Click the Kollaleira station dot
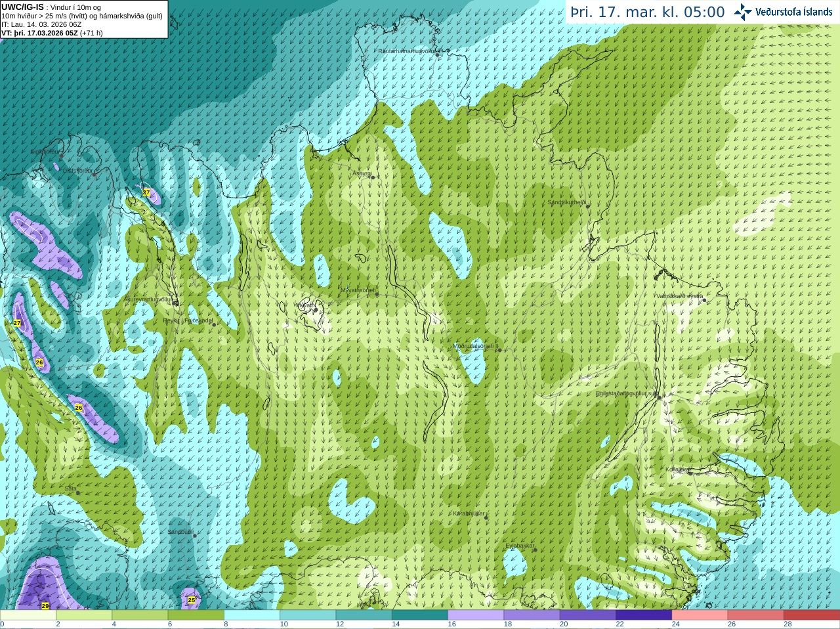Image resolution: width=840 pixels, height=629 pixels. (690, 473)
